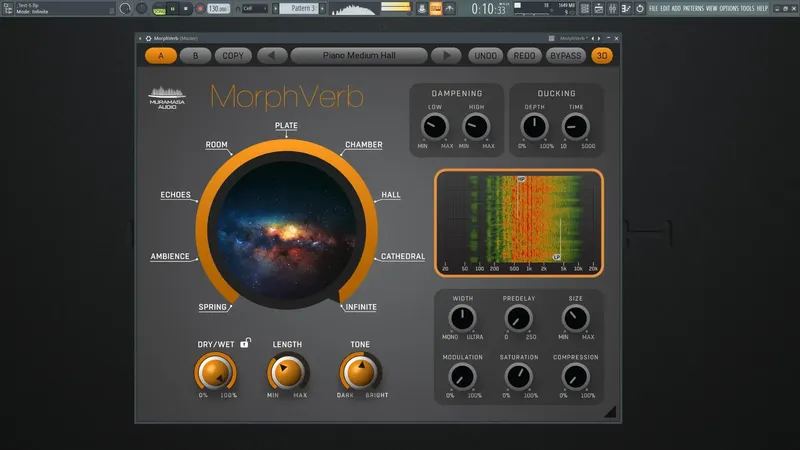Open the ADD menu
Viewport: 800px width, 450px height.
point(676,9)
